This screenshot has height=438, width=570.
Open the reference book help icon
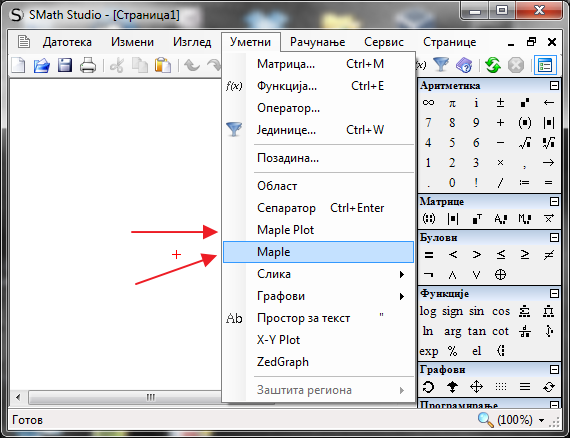click(464, 65)
